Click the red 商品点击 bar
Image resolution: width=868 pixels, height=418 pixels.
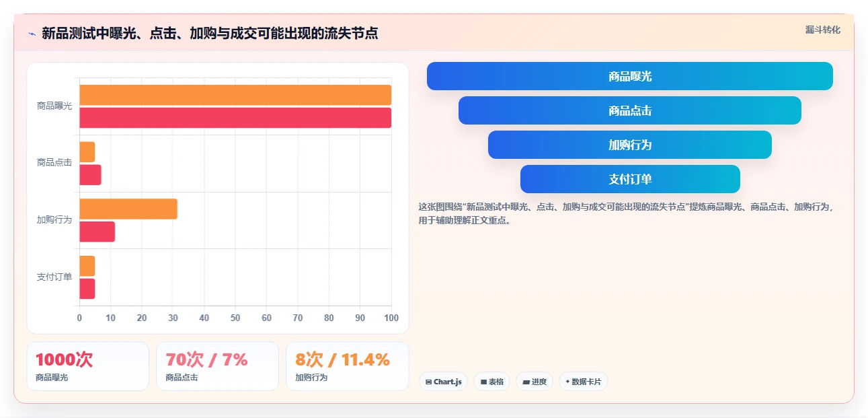[90, 175]
